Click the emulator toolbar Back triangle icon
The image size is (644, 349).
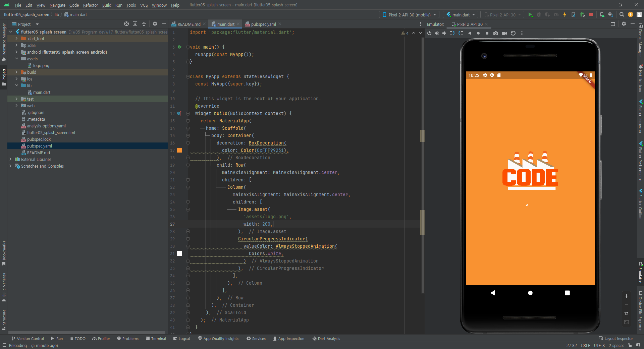(470, 33)
